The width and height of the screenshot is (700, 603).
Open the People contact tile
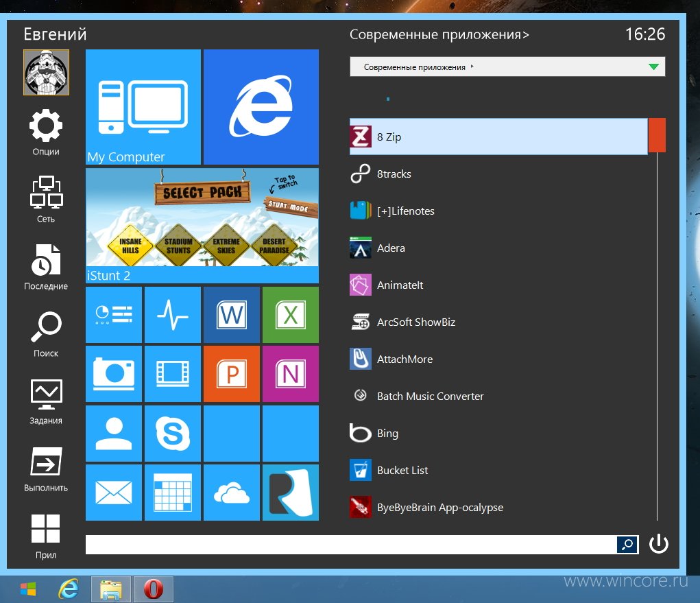click(114, 434)
